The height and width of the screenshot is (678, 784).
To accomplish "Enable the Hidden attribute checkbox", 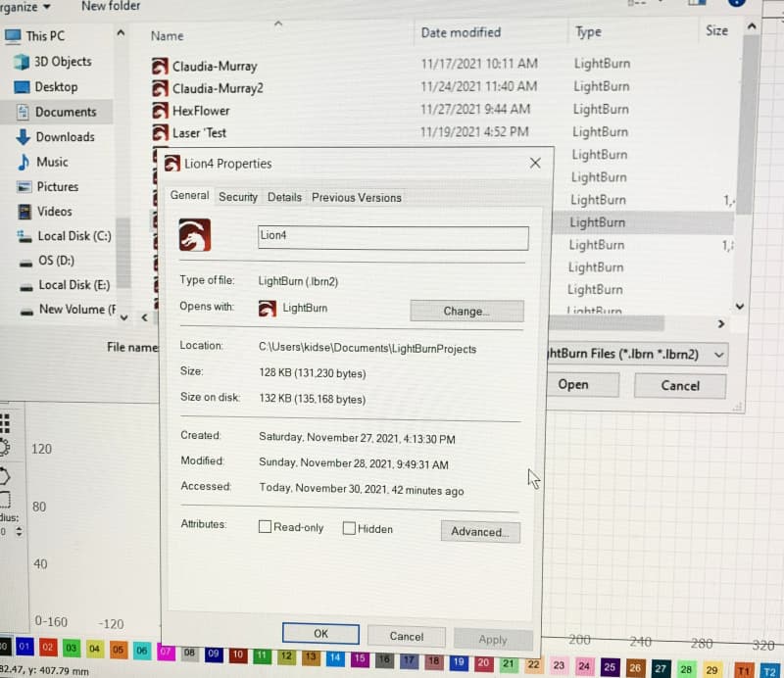I will (349, 528).
